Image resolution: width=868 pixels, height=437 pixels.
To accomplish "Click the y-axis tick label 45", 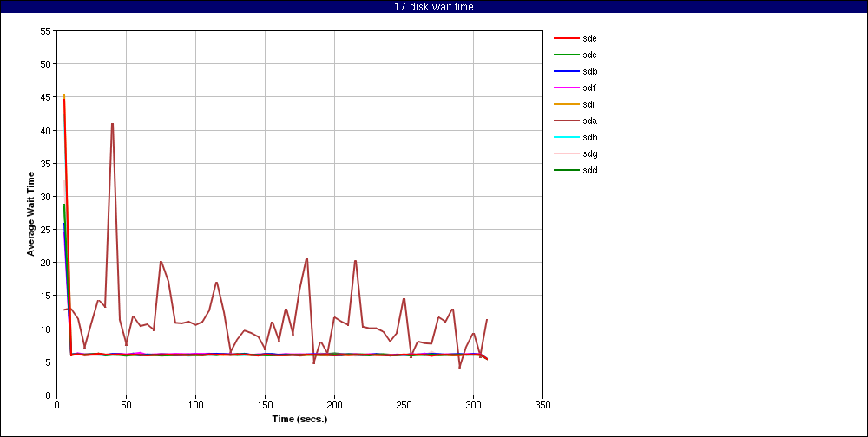I will (x=46, y=97).
